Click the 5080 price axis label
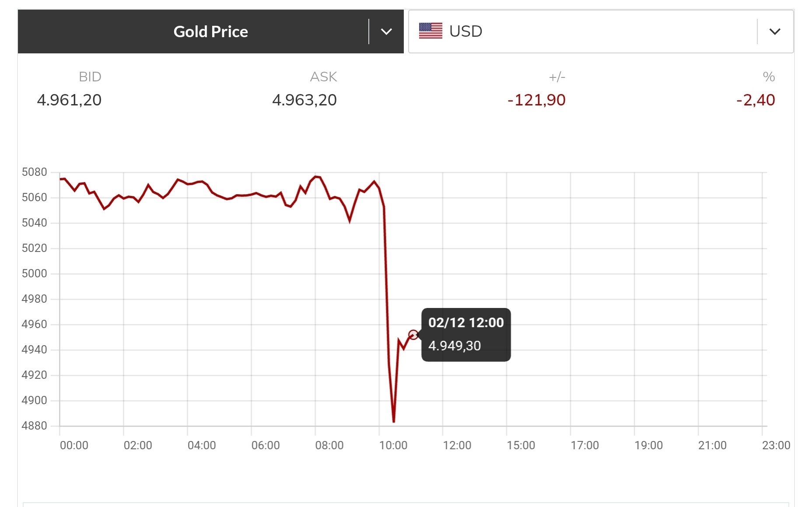The height and width of the screenshot is (507, 812). pos(34,172)
